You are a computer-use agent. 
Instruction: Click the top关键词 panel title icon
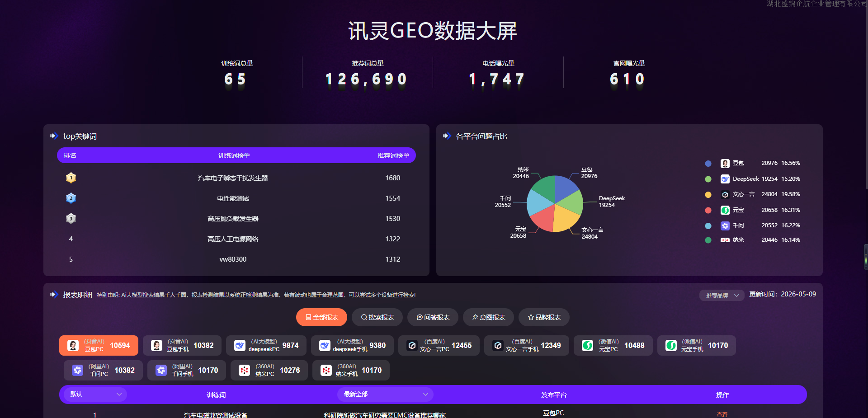click(54, 136)
